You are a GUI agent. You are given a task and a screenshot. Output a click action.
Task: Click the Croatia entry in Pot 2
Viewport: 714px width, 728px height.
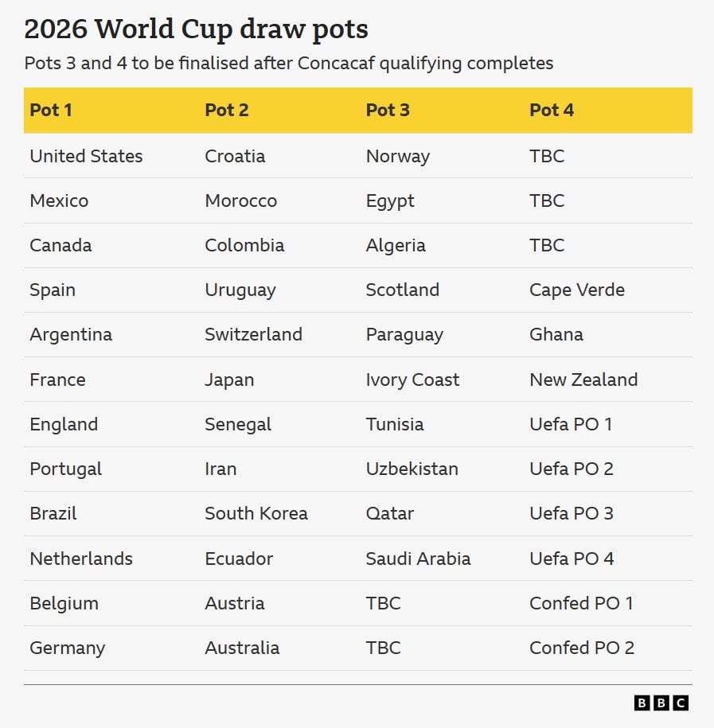[x=235, y=156]
